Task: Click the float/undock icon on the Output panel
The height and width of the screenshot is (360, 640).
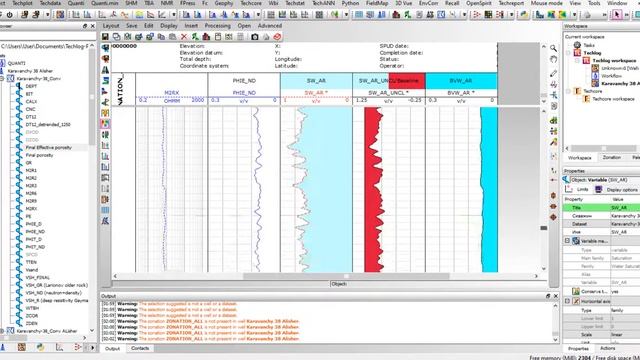Action: 548,296
